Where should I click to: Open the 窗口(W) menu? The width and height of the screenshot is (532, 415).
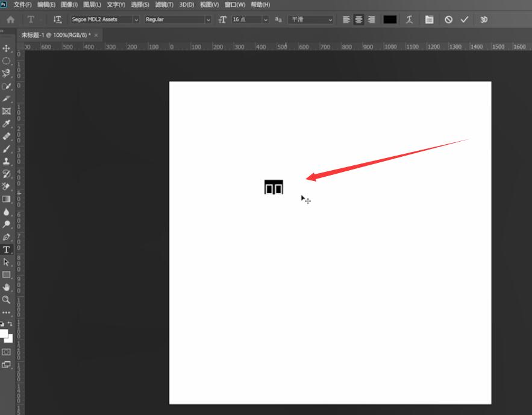click(235, 5)
